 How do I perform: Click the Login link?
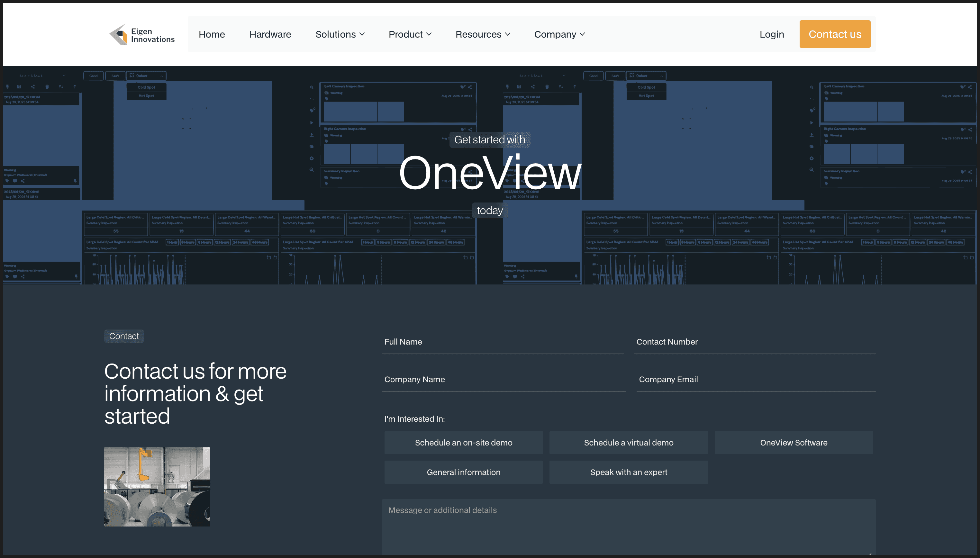(x=772, y=34)
